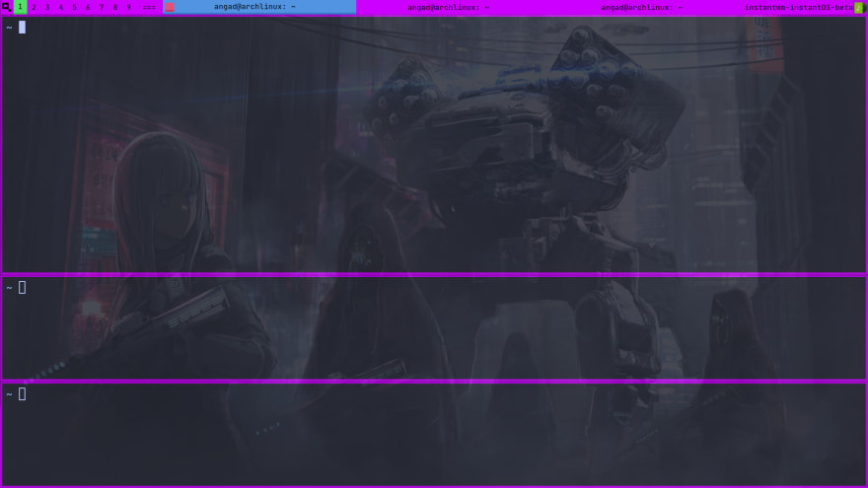Switch to workspace tag 9
868x488 pixels.
(x=128, y=7)
